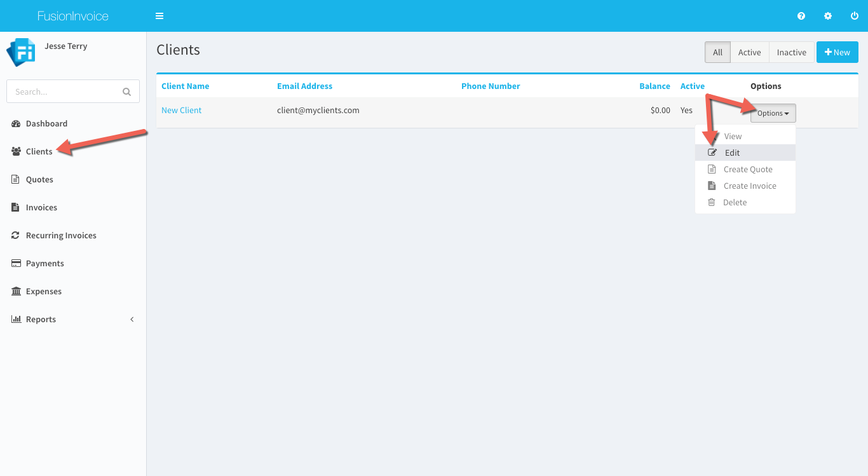Click the New client button
Screen dimensions: 868x476
pos(837,53)
